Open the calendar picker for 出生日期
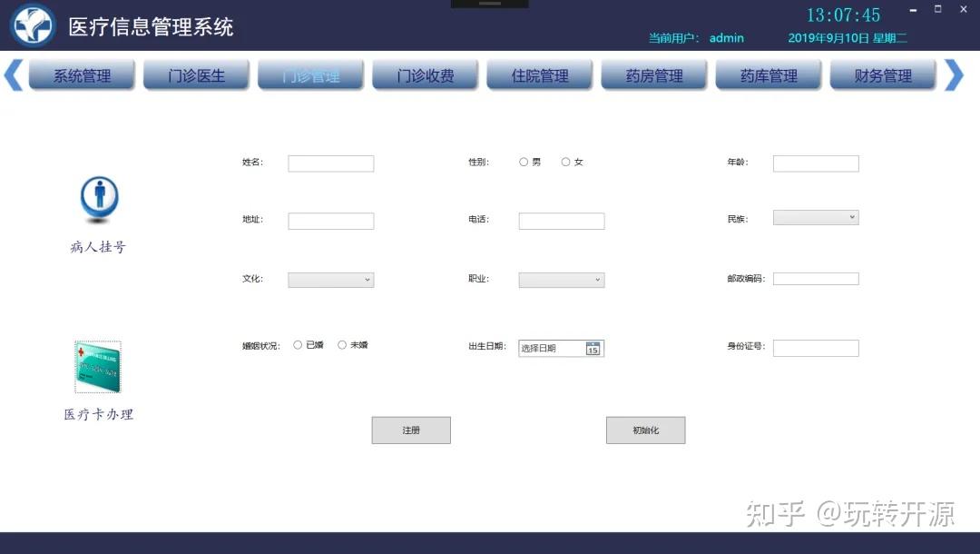980x554 pixels. (592, 348)
